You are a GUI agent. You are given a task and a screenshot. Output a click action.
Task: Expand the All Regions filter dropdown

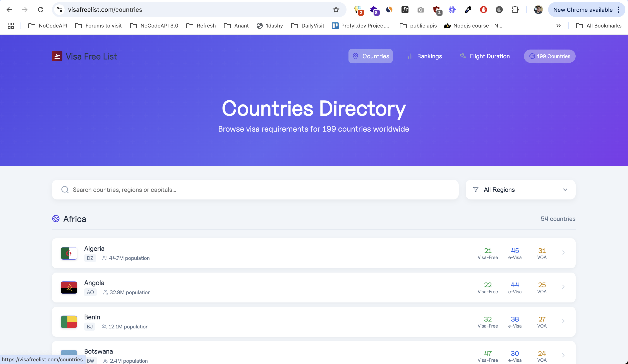520,190
